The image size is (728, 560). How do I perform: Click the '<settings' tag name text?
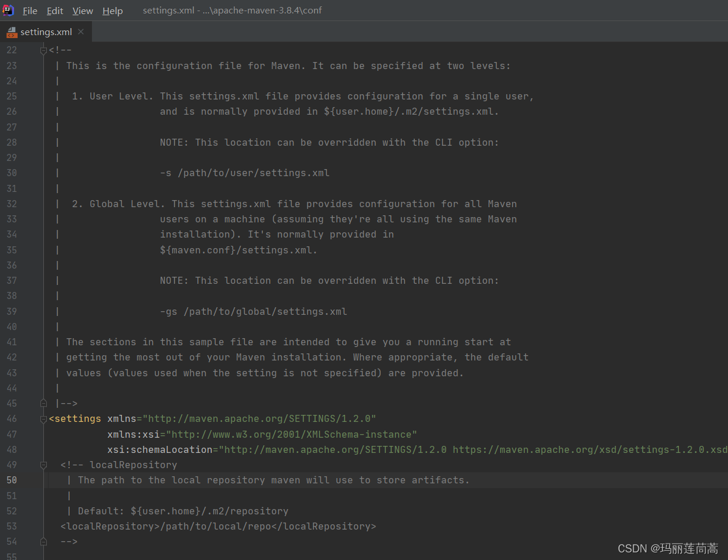pos(75,418)
